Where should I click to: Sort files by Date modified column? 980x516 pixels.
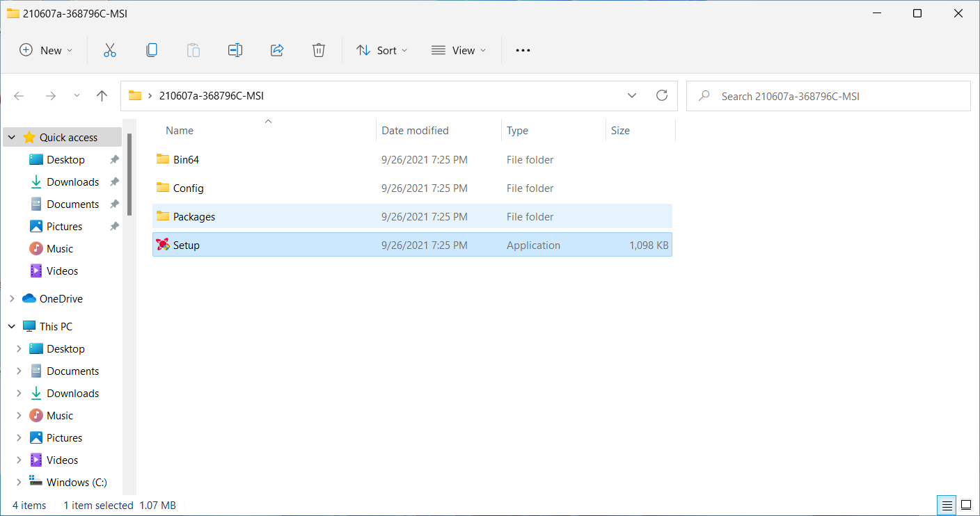415,131
